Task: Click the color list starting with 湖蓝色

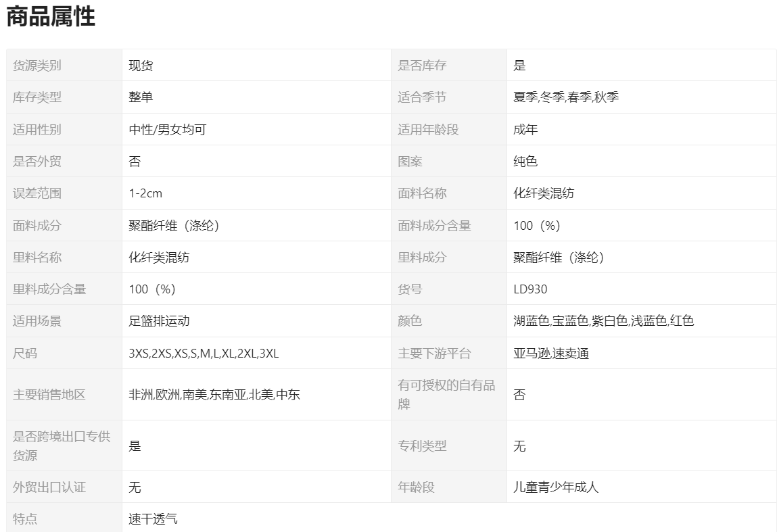Action: [x=603, y=321]
